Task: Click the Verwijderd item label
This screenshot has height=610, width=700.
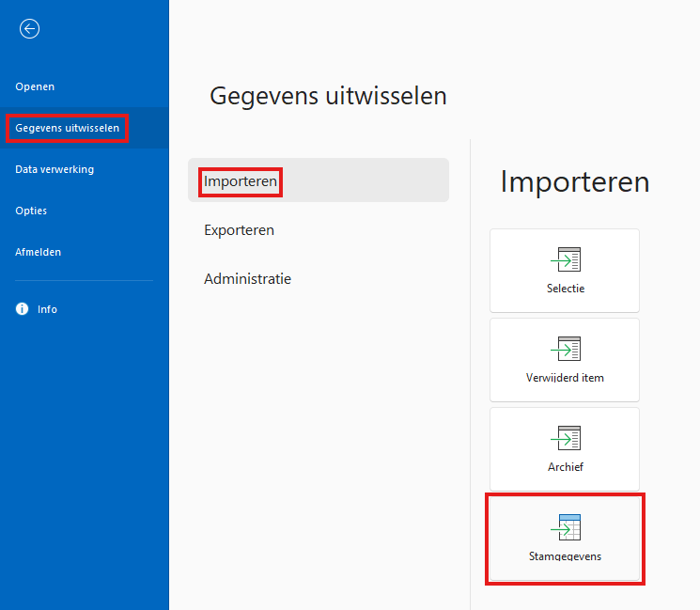Action: (x=565, y=378)
